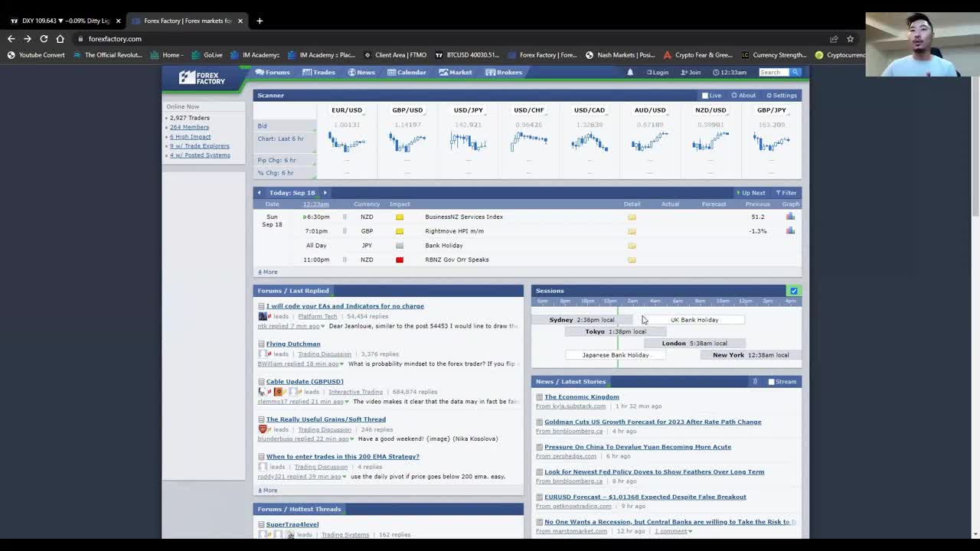Click the Forex Factory logo
Image resolution: width=980 pixels, height=551 pixels.
pos(202,77)
